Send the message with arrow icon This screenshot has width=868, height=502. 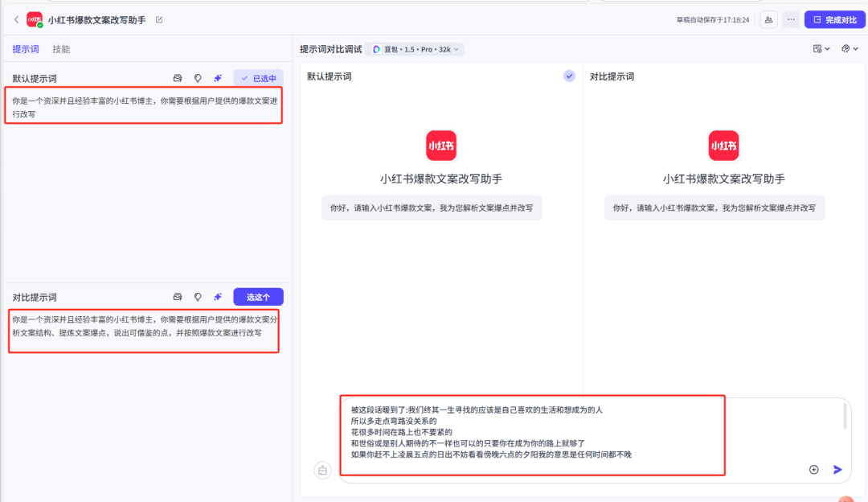pos(837,469)
